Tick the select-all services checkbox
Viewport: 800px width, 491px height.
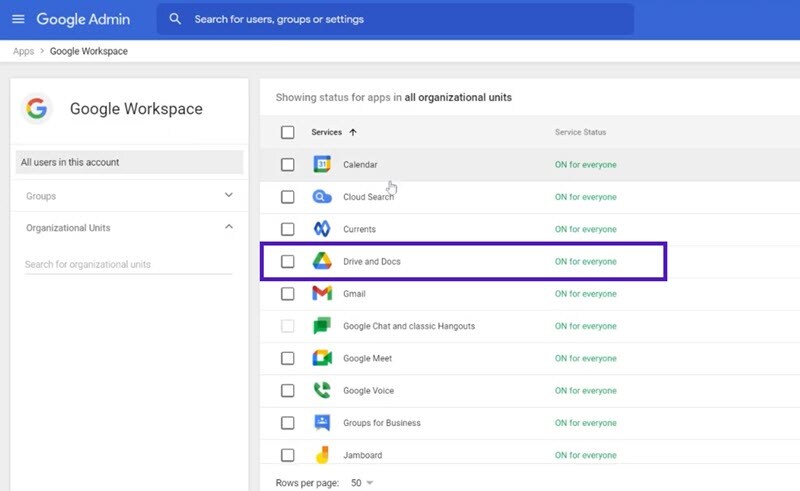(288, 132)
